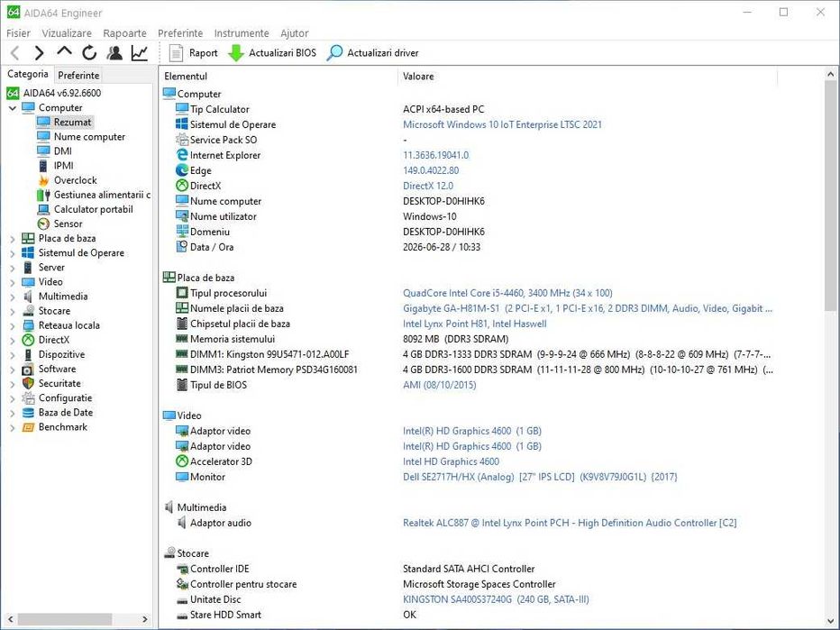Select Overclock in the tree
Viewport: 840px width, 630px height.
coord(75,180)
